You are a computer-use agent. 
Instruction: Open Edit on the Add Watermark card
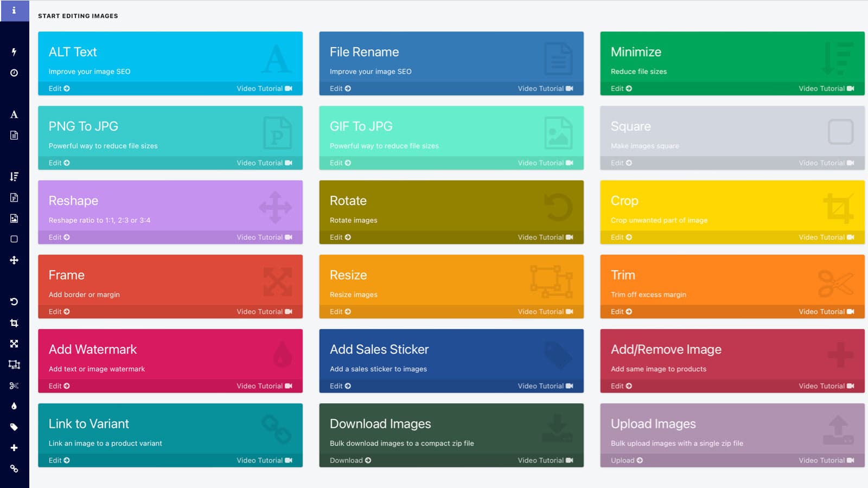pos(58,386)
